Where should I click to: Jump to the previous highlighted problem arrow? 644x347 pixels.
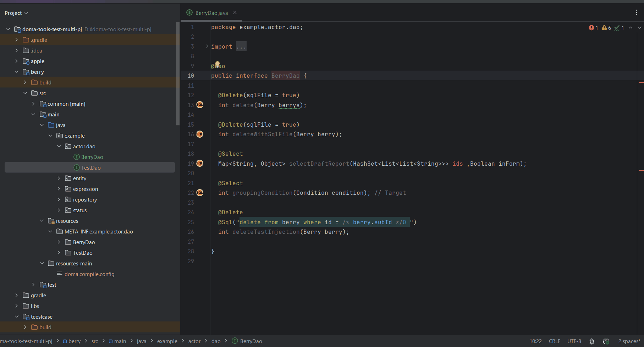tap(631, 28)
